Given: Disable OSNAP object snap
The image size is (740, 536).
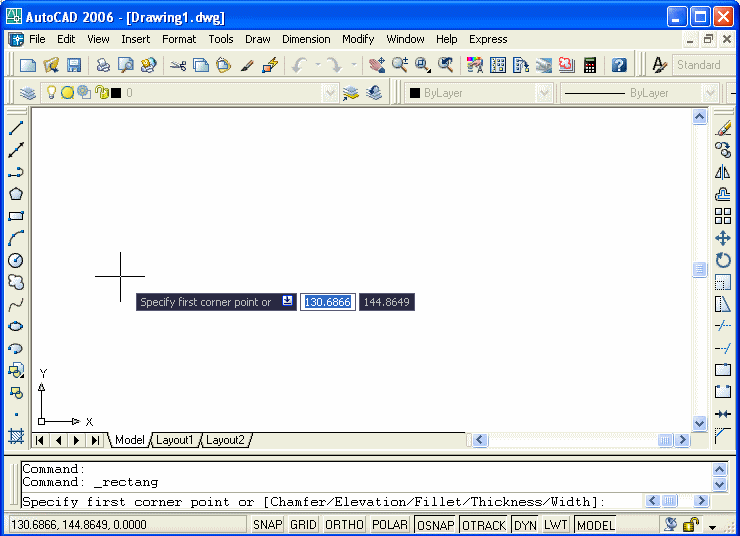Looking at the screenshot, I should (435, 525).
